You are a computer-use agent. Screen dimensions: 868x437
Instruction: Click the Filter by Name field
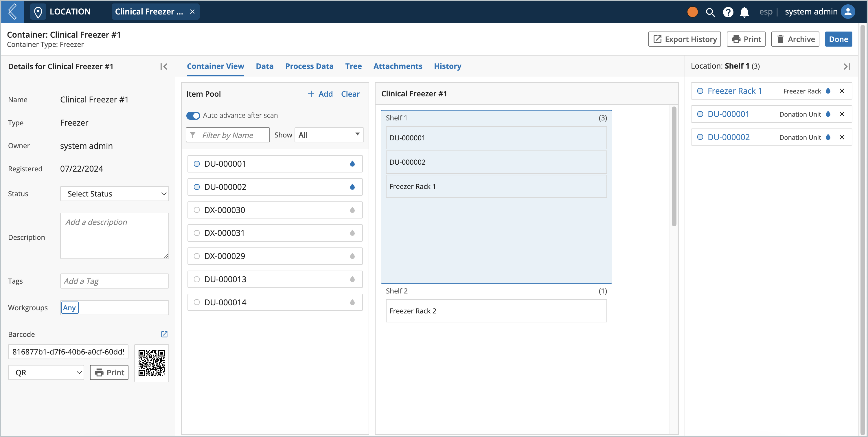pyautogui.click(x=228, y=135)
